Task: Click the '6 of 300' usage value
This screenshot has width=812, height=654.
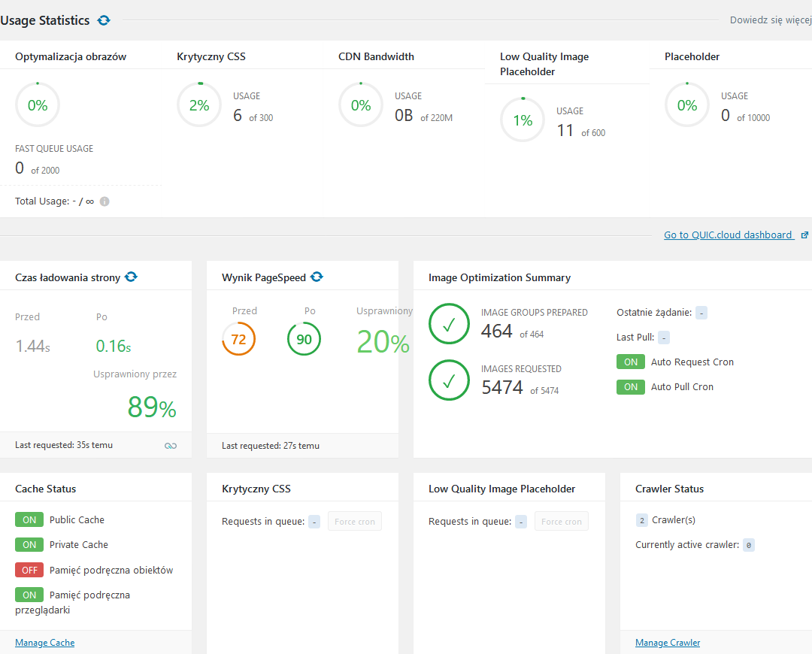Action: [x=253, y=116]
